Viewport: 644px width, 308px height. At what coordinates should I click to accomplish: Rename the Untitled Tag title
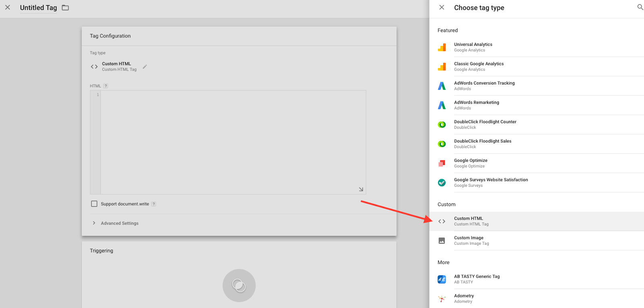[39, 8]
